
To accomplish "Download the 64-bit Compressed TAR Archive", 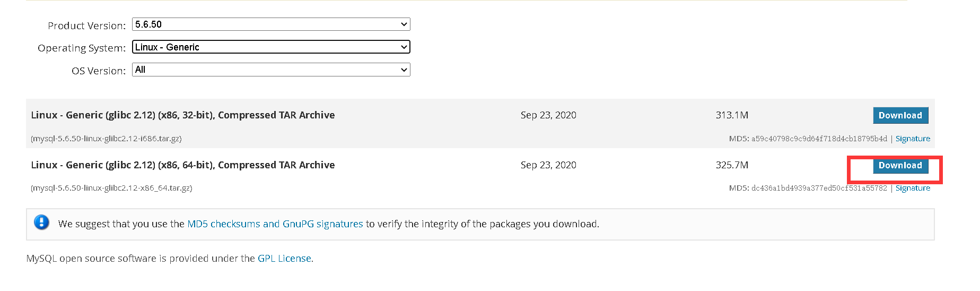I will 900,165.
